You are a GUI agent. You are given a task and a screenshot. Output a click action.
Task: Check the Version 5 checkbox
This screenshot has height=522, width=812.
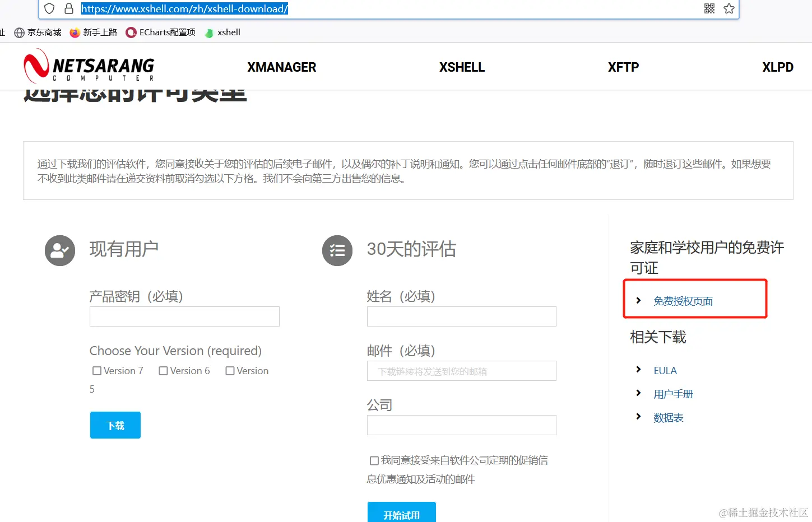point(230,371)
